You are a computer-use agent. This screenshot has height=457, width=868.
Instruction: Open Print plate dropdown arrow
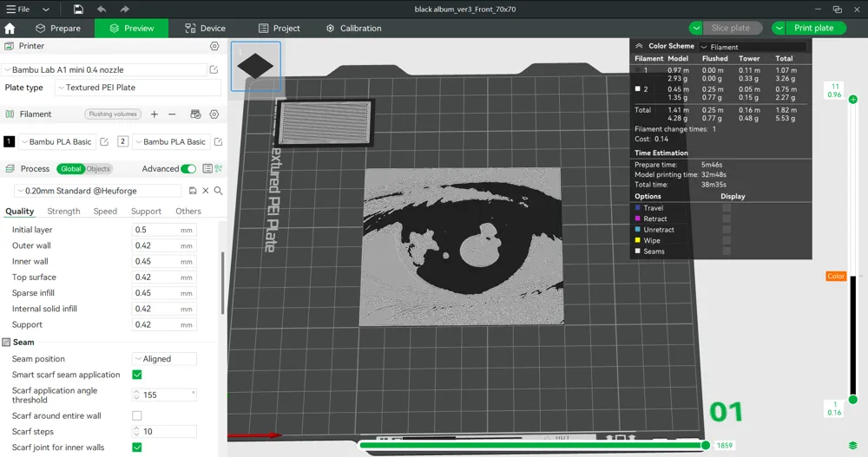pos(779,29)
